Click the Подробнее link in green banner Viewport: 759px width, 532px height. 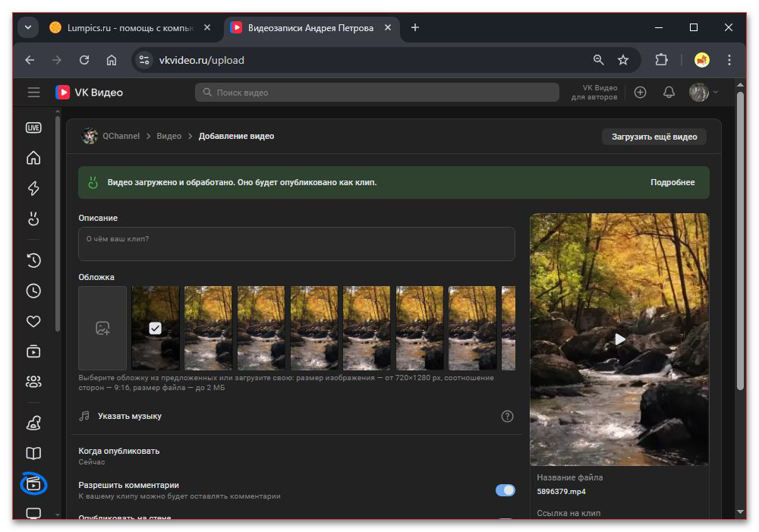(x=672, y=182)
